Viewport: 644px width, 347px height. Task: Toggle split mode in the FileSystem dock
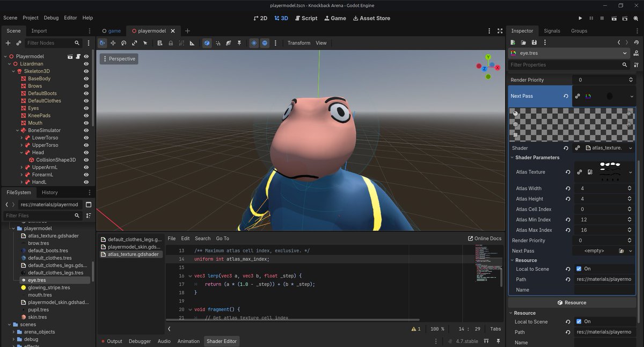(x=89, y=205)
